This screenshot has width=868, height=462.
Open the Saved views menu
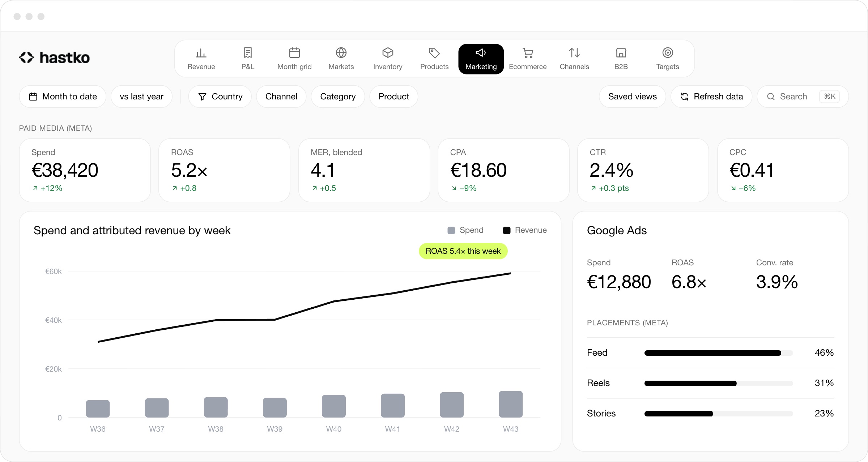coord(632,97)
